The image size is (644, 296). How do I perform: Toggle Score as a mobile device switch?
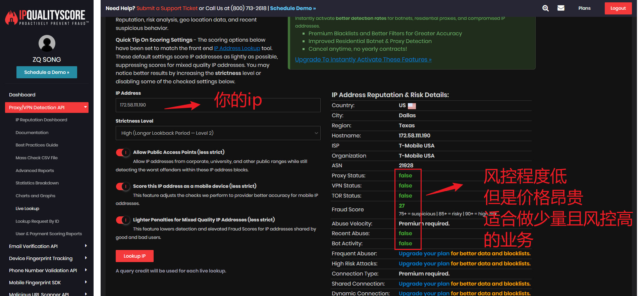coord(123,186)
